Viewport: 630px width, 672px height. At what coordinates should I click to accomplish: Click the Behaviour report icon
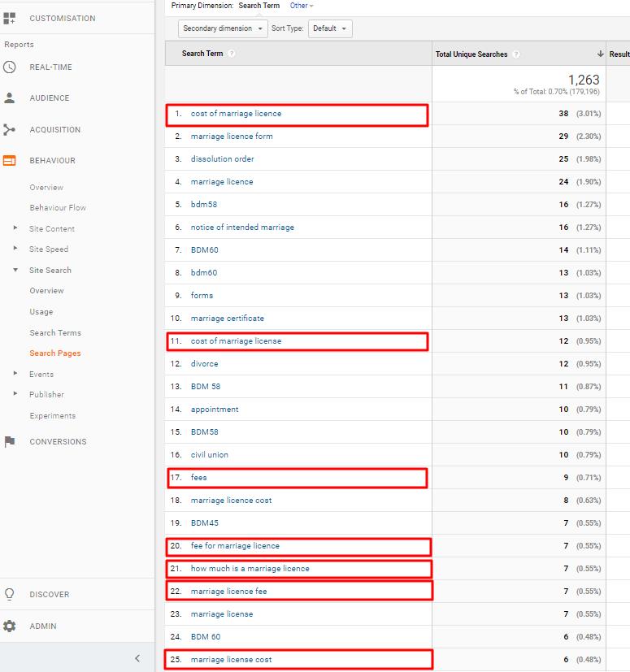(10, 161)
